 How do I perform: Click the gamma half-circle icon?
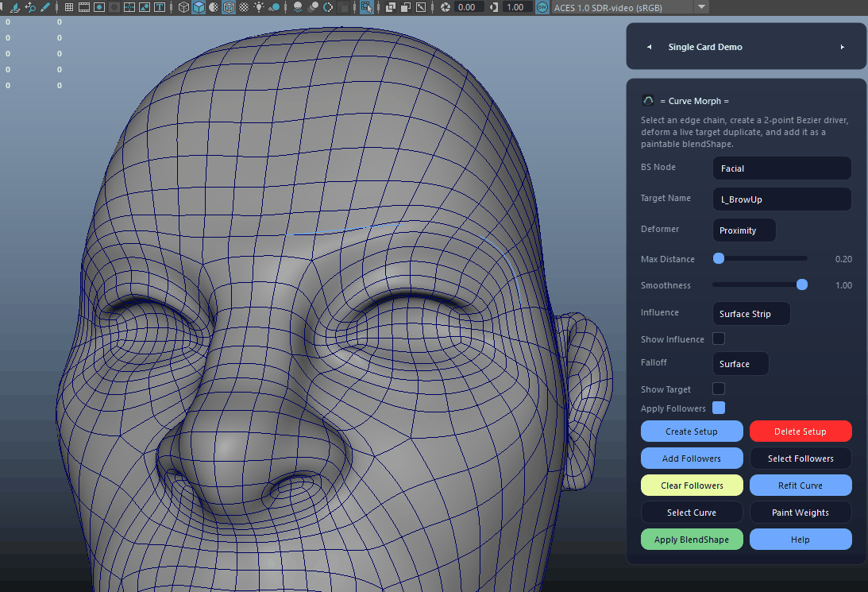coord(494,7)
